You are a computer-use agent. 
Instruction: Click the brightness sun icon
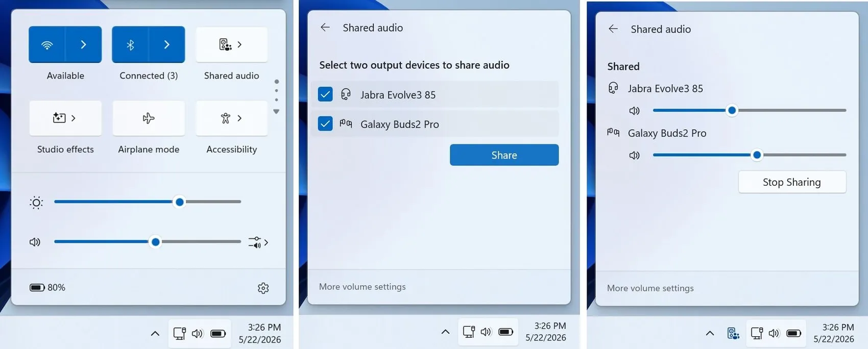[x=36, y=203]
